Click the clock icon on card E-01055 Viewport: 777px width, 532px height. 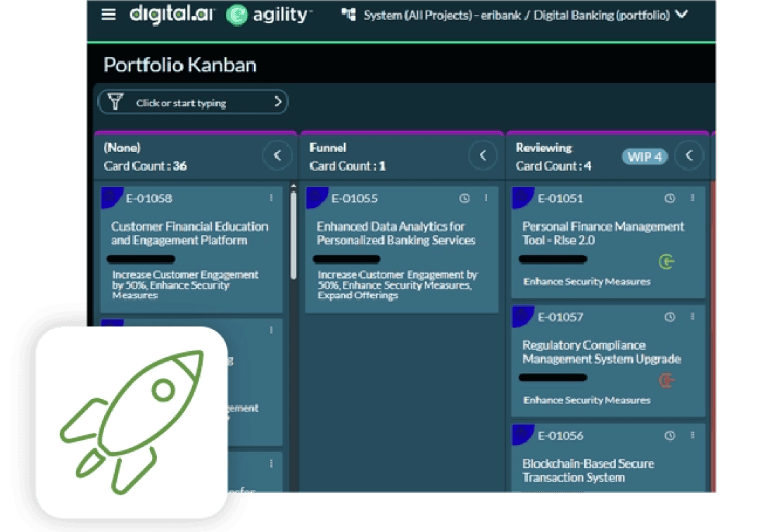[464, 198]
